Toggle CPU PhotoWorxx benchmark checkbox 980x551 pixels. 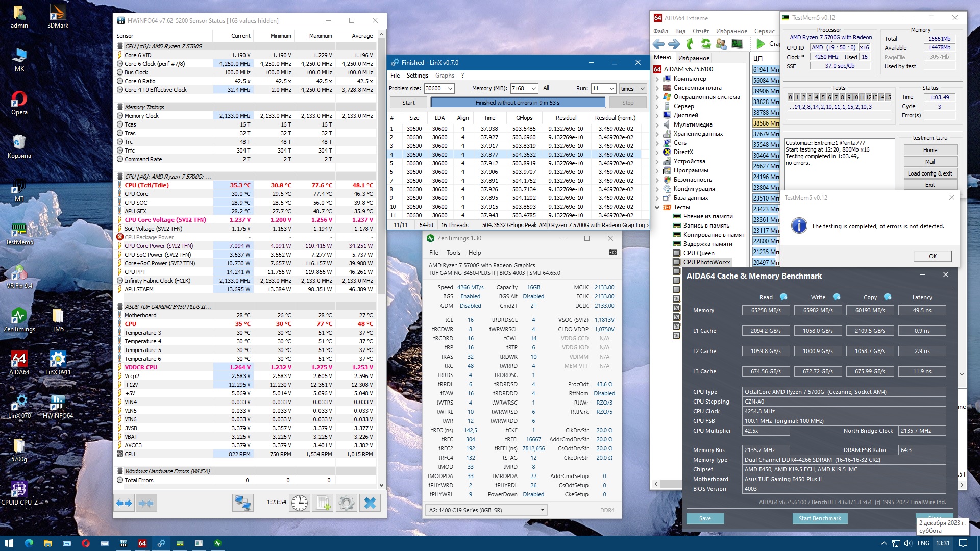pyautogui.click(x=676, y=262)
